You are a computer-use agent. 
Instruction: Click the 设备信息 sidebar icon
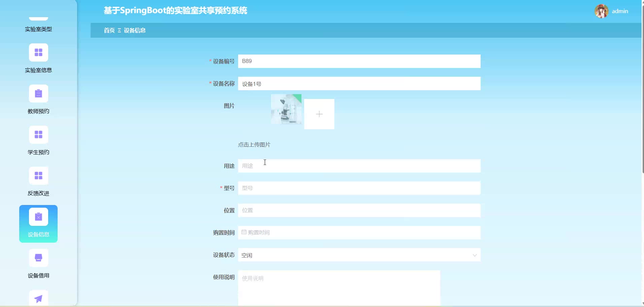[x=38, y=217]
